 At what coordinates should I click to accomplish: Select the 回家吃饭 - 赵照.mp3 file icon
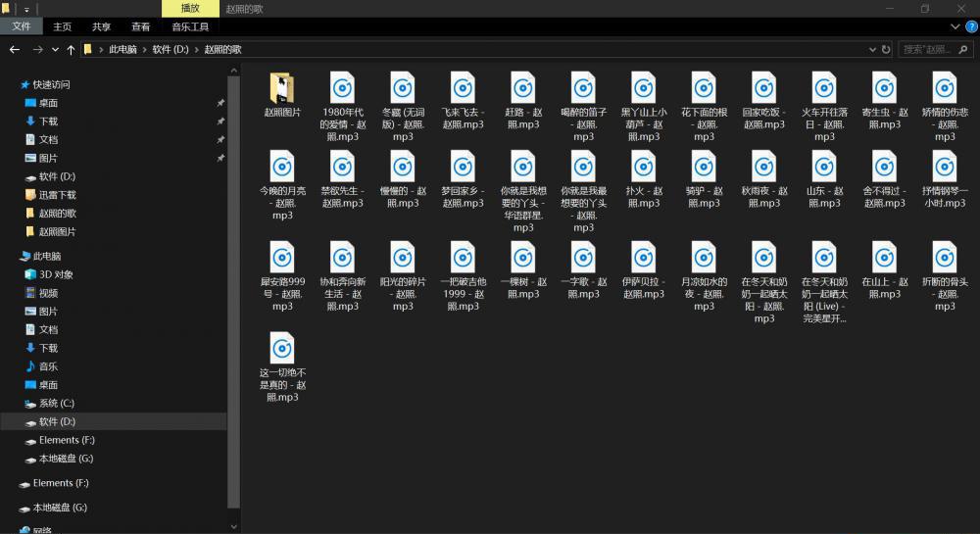[763, 88]
